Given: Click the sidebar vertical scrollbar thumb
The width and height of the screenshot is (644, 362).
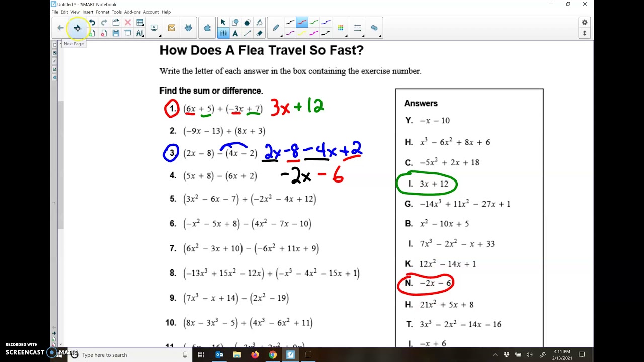Looking at the screenshot, I should (x=61, y=165).
